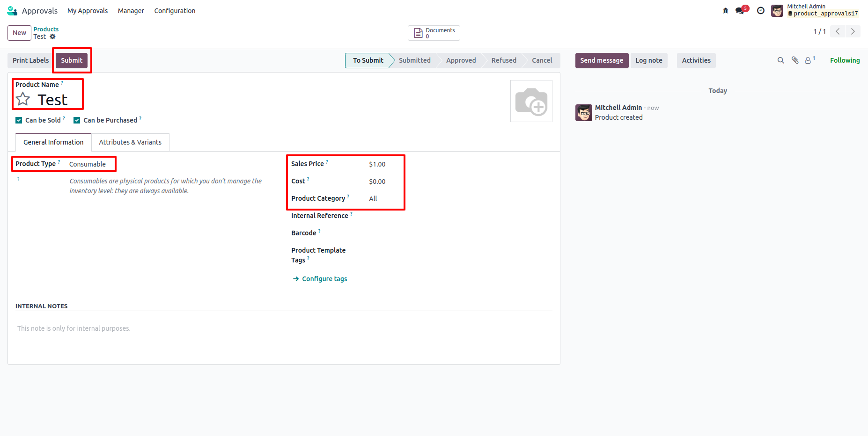Go to next record arrow
Image resolution: width=868 pixels, height=436 pixels.
click(x=853, y=31)
